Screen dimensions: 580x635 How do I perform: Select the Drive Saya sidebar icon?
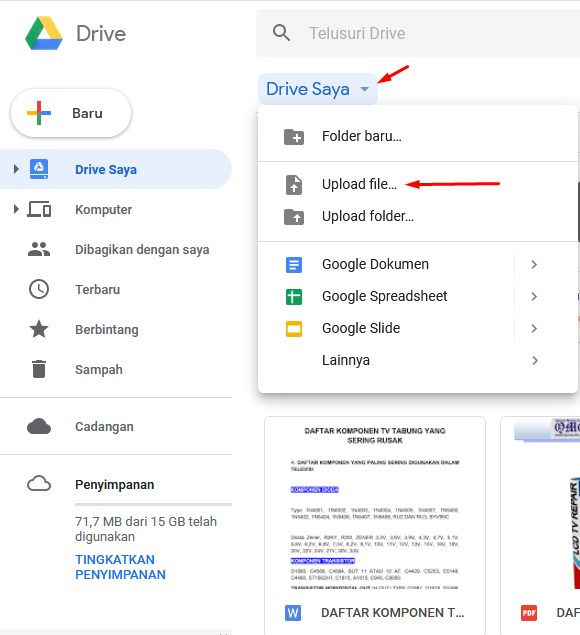(x=39, y=169)
